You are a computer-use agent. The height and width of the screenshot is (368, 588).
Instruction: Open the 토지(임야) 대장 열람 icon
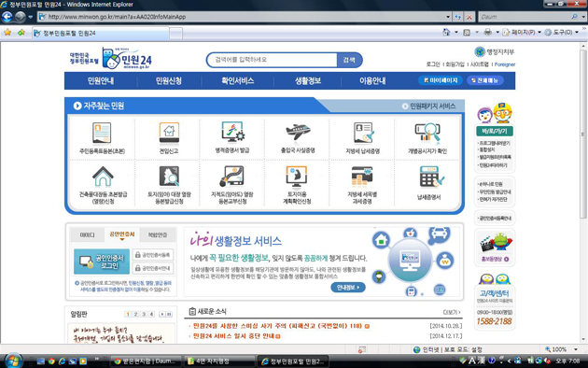[x=169, y=177]
